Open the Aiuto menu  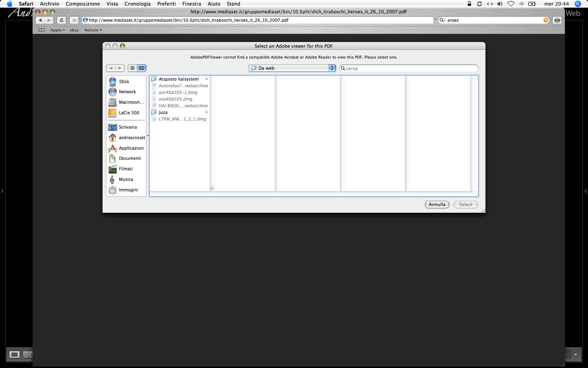(214, 4)
